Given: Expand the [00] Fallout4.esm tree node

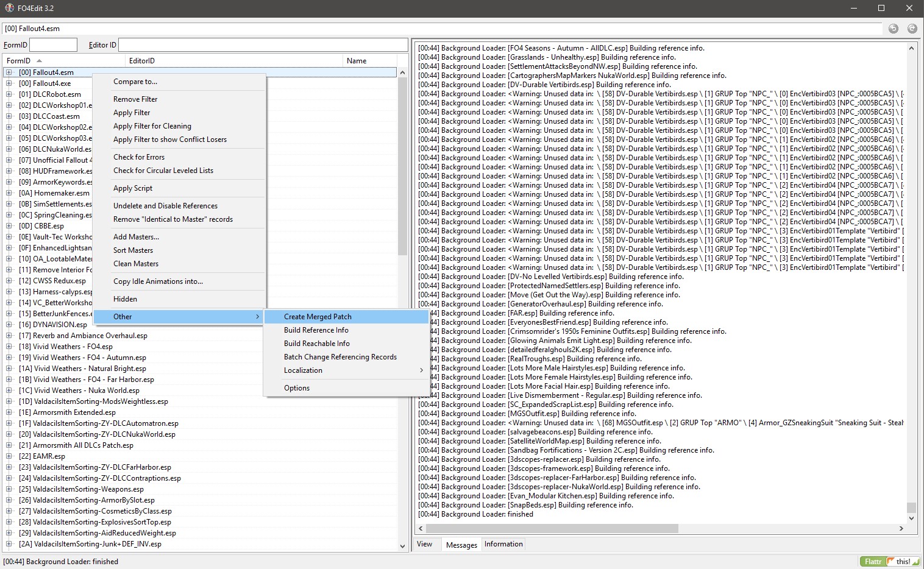Looking at the screenshot, I should pos(9,72).
